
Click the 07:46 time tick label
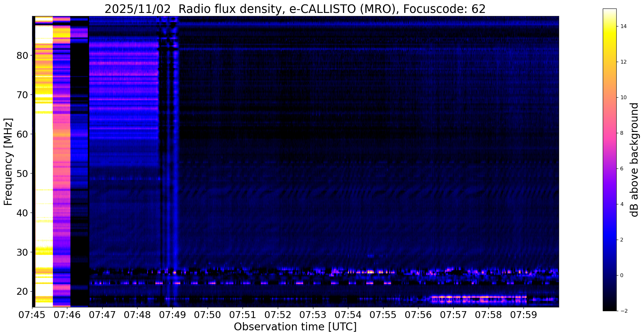click(67, 315)
